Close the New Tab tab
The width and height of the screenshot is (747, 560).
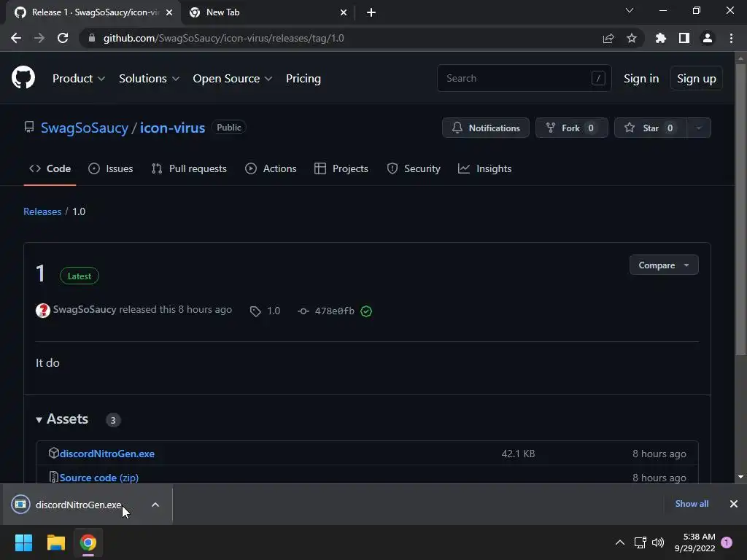pos(344,12)
